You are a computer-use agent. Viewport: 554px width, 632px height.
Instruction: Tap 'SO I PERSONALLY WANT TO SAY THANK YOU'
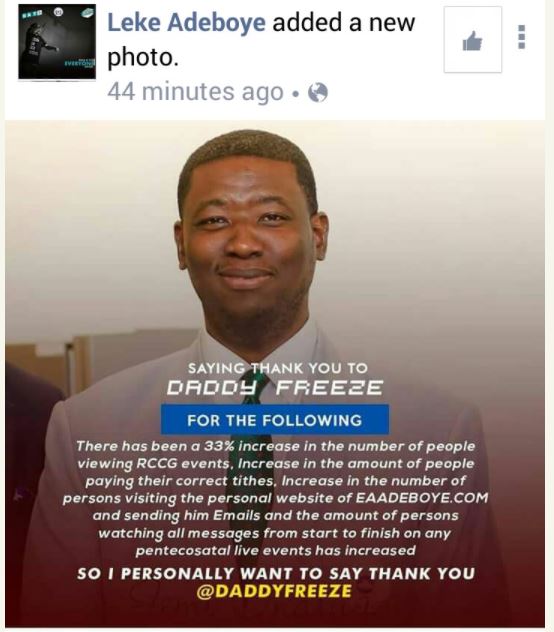click(x=276, y=573)
